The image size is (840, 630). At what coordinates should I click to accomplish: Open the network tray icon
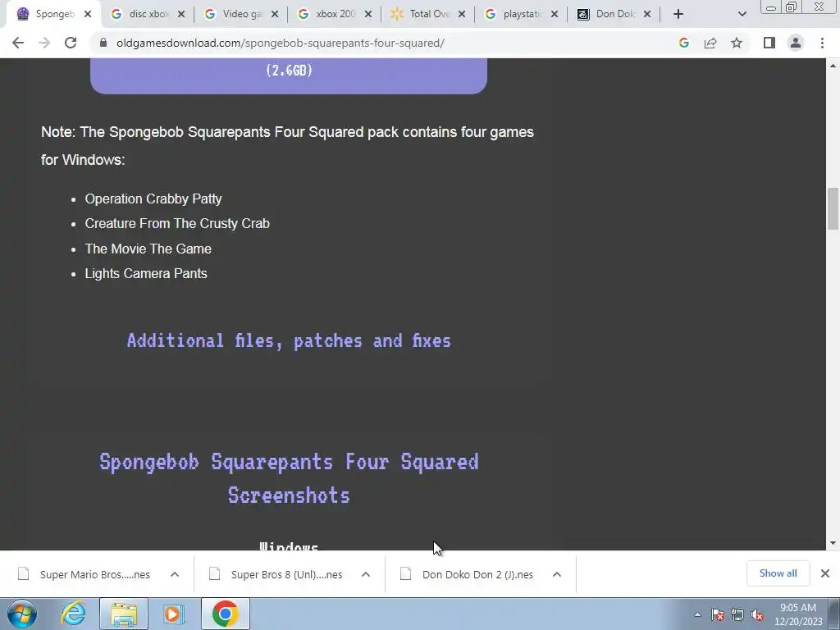click(737, 614)
